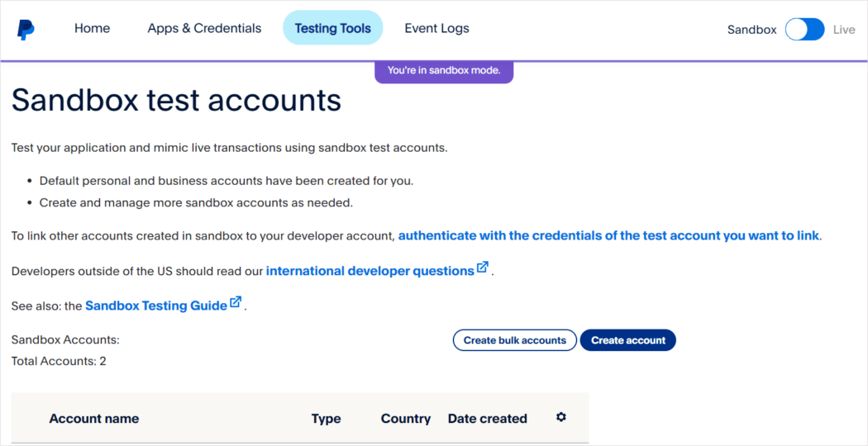The image size is (868, 446).
Task: Open the Home tab
Action: [x=92, y=28]
